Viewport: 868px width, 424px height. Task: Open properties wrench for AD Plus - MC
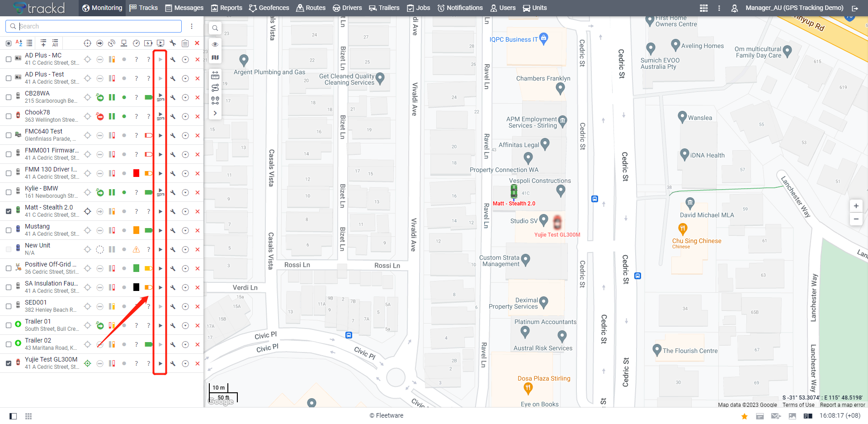click(173, 59)
